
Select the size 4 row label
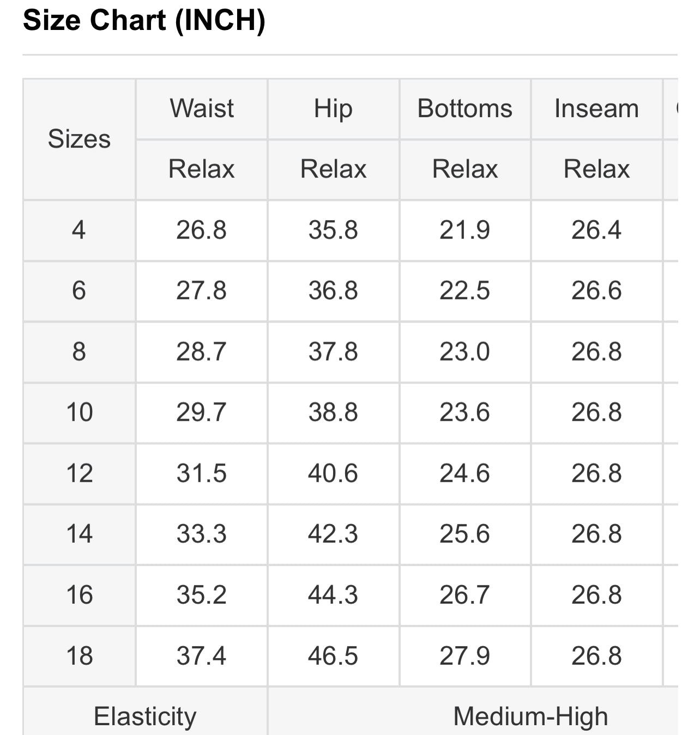79,230
